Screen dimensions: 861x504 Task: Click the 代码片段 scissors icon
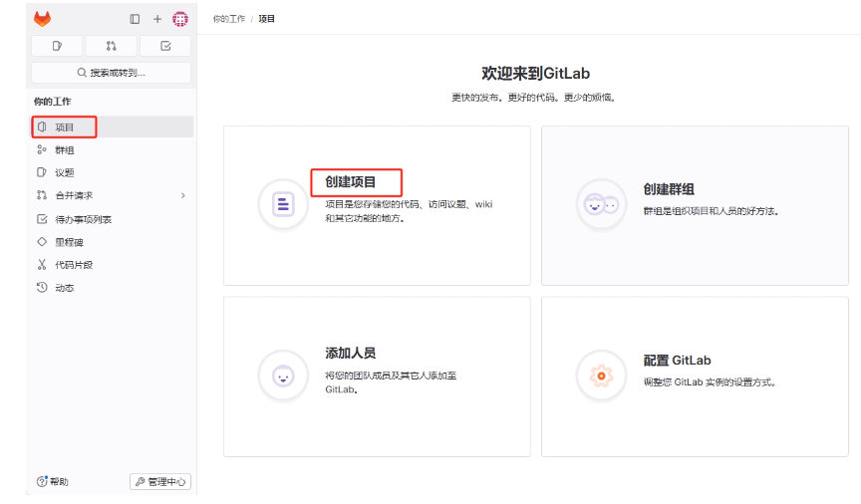tap(42, 265)
